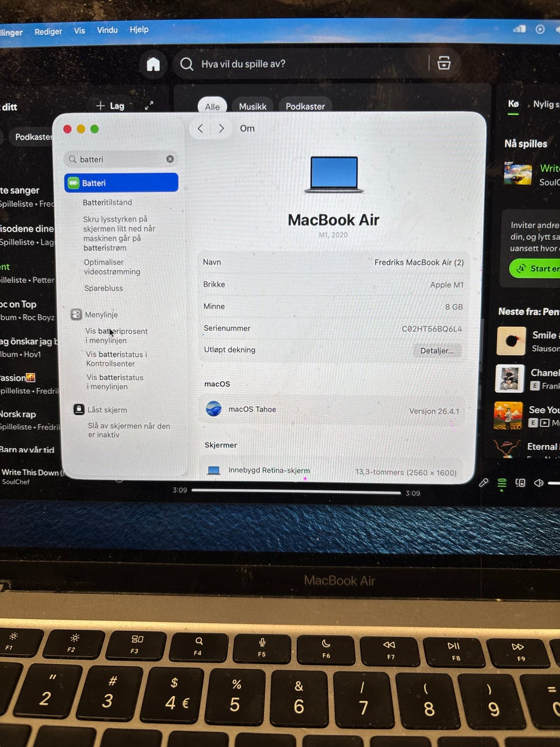Click the Eternal queue item cover
560x747 pixels.
[507, 448]
